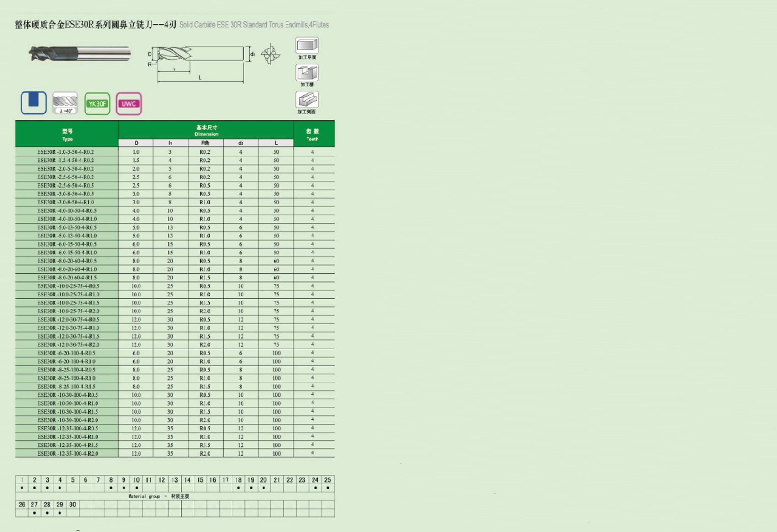Image resolution: width=777 pixels, height=532 pixels.
Task: Click the dot under material group 18
Action: click(x=238, y=488)
